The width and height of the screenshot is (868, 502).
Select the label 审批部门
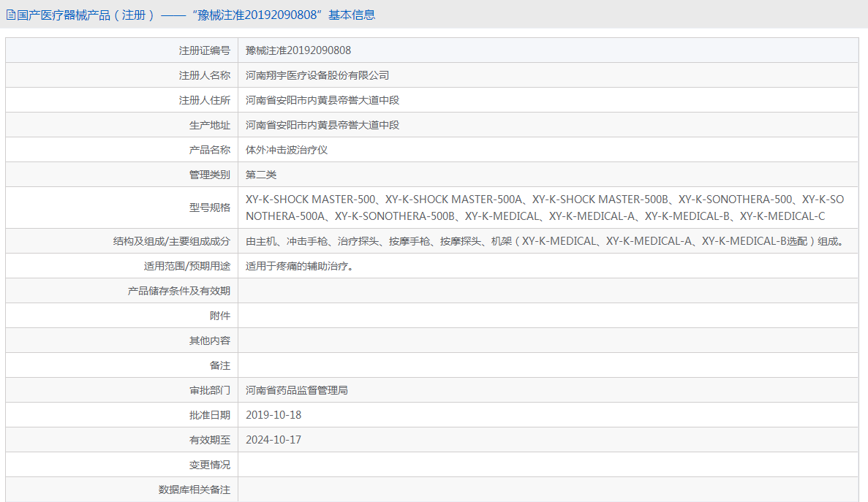tap(209, 390)
